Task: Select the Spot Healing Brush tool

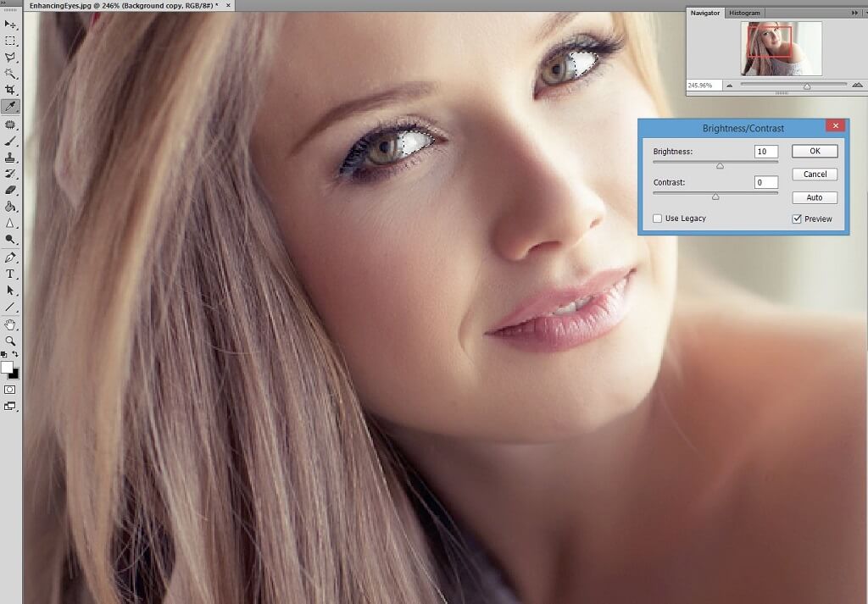Action: coord(10,125)
